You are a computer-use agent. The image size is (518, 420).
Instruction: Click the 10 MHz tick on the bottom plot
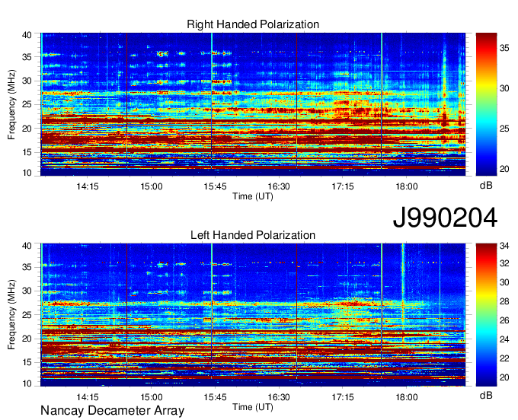click(27, 383)
